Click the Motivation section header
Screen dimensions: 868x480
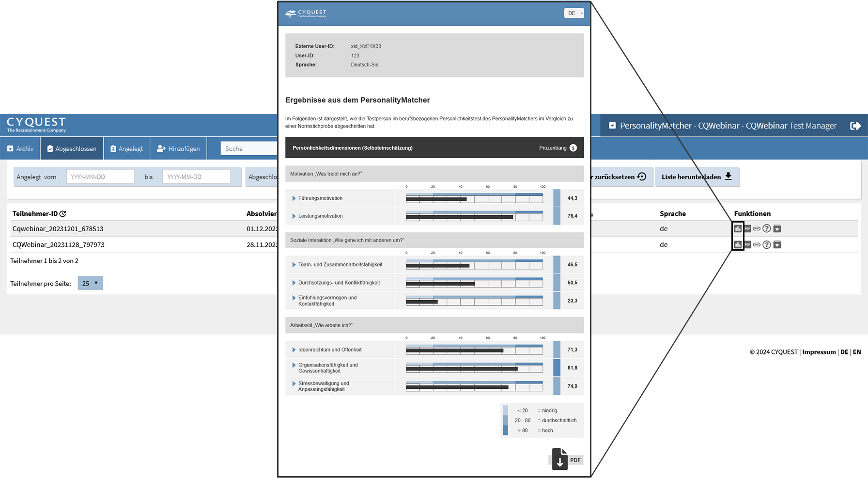point(434,174)
